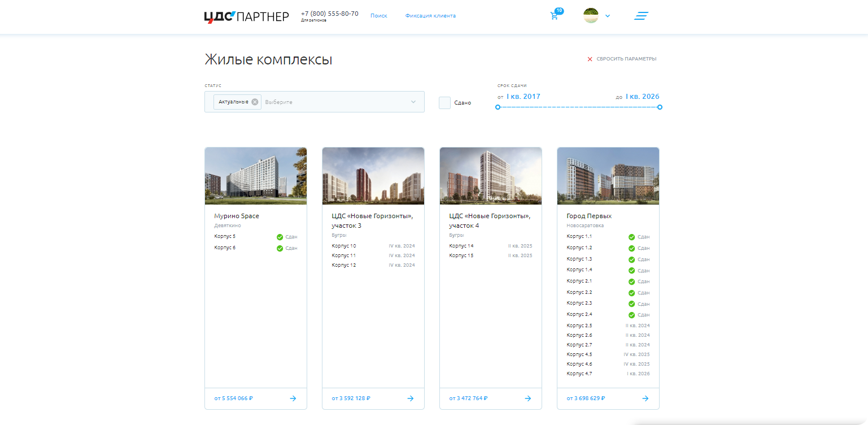
Task: Click the Срок сдачи slider track
Action: 579,107
